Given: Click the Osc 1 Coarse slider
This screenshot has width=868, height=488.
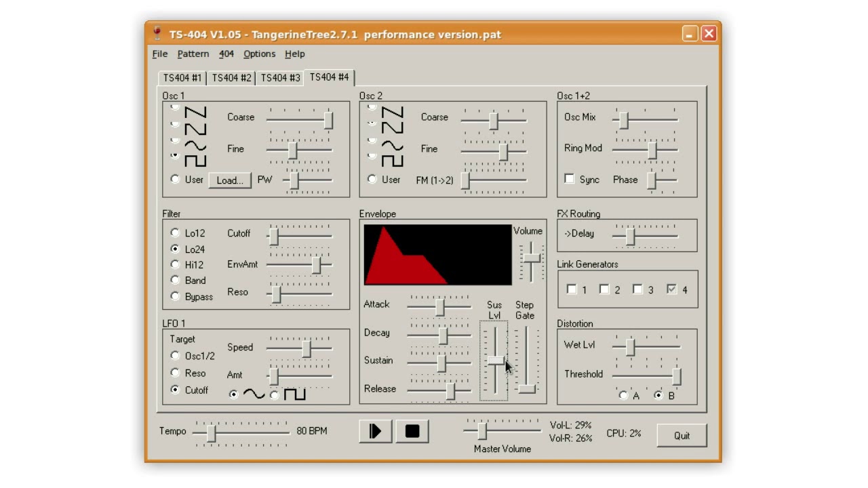Looking at the screenshot, I should [x=300, y=119].
